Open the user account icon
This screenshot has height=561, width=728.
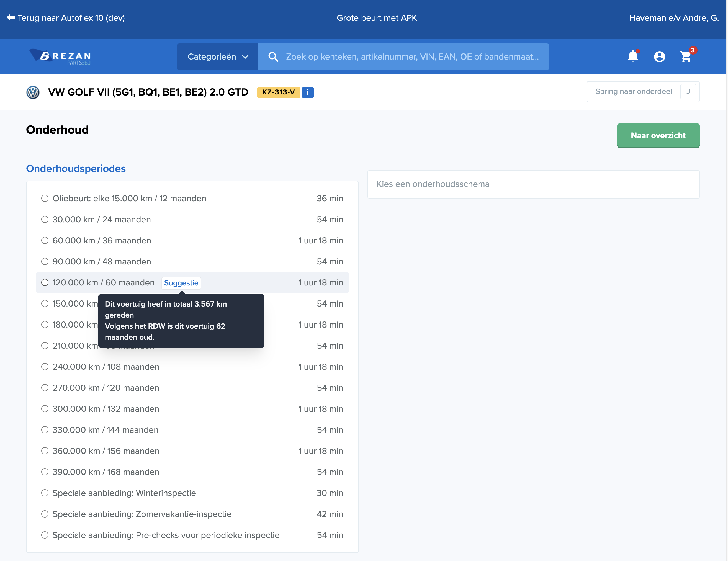[x=659, y=57]
